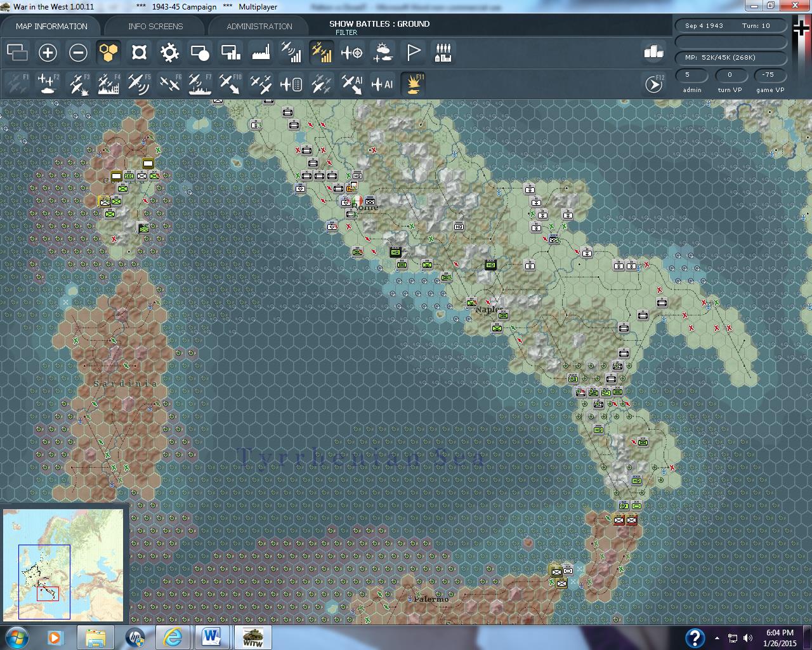Open Microsoft Word from taskbar
This screenshot has width=812, height=650.
211,637
